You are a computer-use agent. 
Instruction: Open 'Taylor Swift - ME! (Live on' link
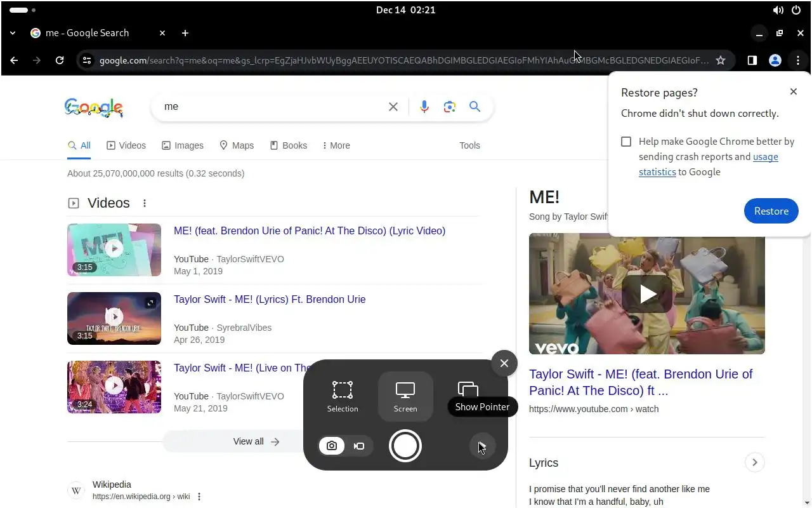(x=242, y=368)
